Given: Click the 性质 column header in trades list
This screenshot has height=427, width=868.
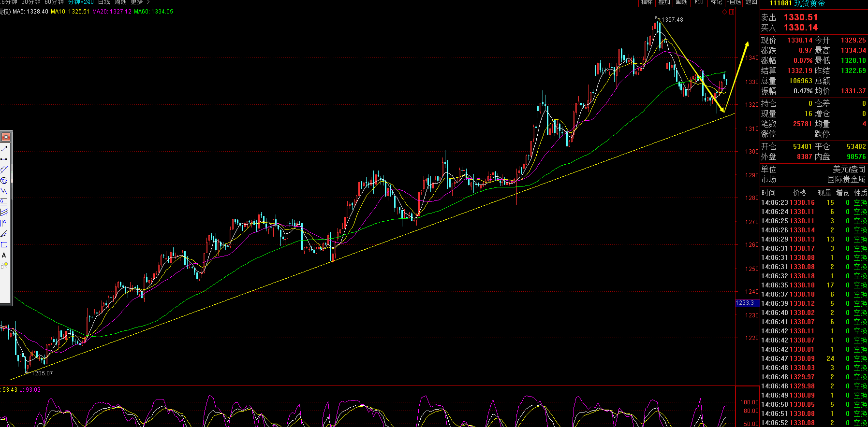Looking at the screenshot, I should click(860, 193).
